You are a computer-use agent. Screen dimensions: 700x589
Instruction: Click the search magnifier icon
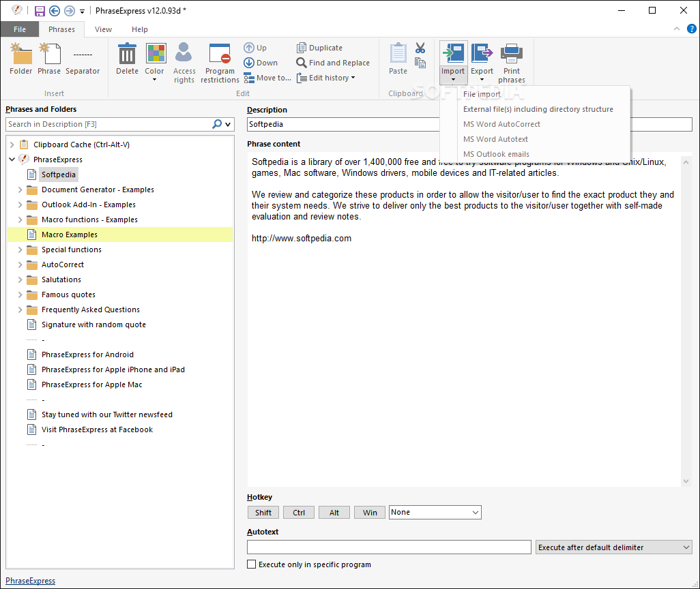[217, 124]
